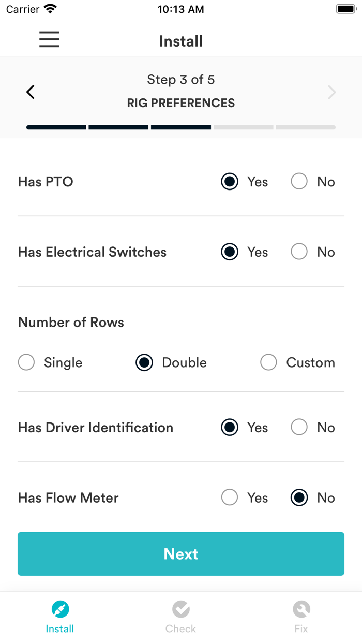Select No for Has PTO

pos(299,182)
